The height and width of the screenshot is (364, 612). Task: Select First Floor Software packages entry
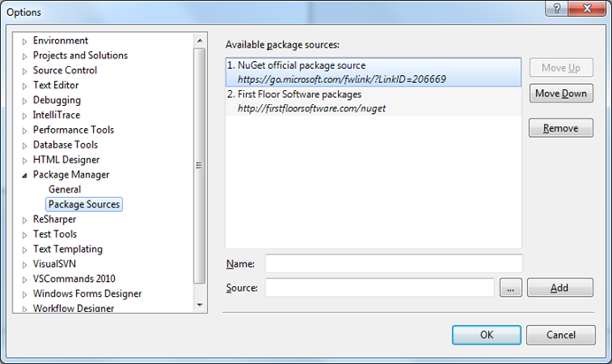coord(372,101)
